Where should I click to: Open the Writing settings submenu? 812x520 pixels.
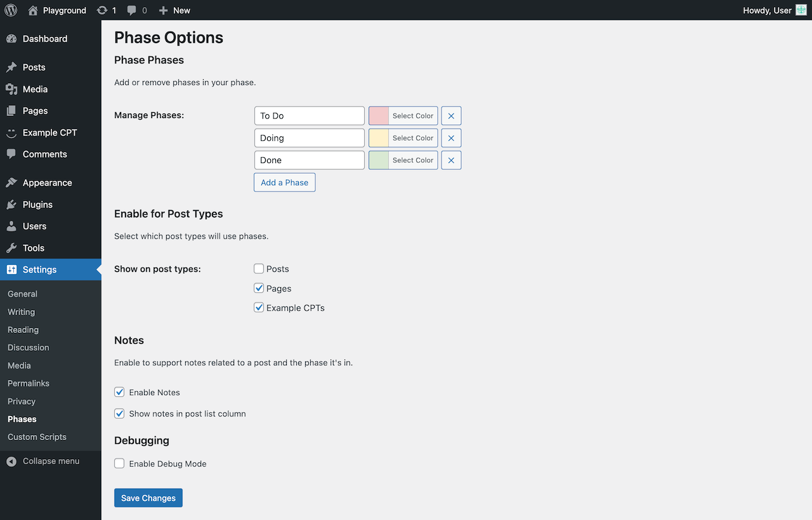pyautogui.click(x=21, y=312)
